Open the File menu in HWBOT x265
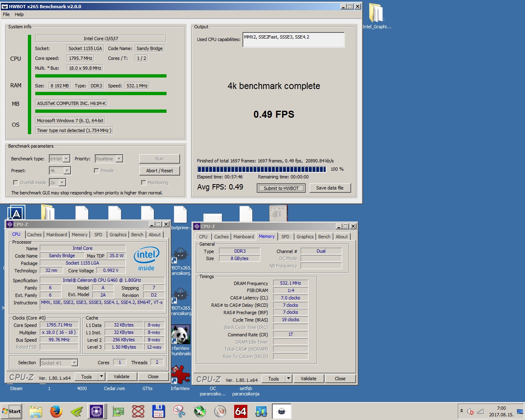The height and width of the screenshot is (420, 525). [x=6, y=14]
